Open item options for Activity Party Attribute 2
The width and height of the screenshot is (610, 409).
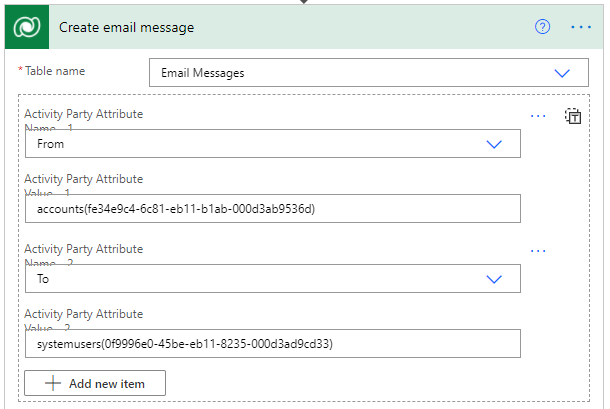tap(538, 251)
